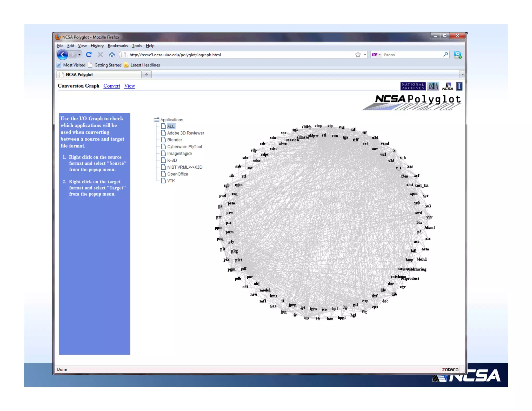Click the Skype toolbar icon
Image resolution: width=532 pixels, height=411 pixels.
[x=457, y=55]
